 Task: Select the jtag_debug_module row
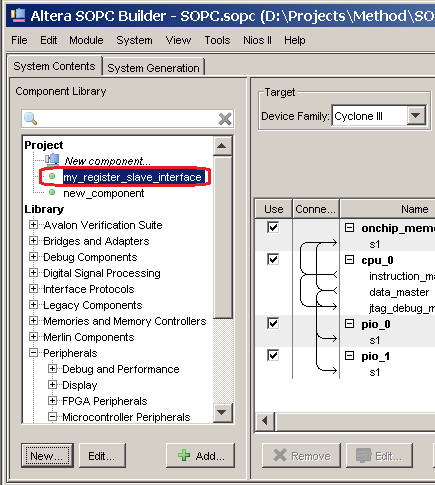[x=402, y=308]
